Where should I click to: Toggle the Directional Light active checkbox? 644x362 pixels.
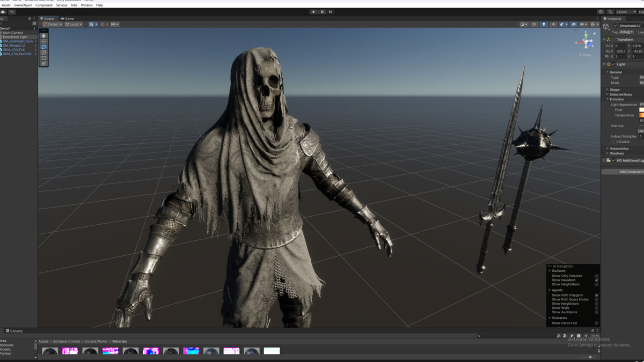point(615,26)
